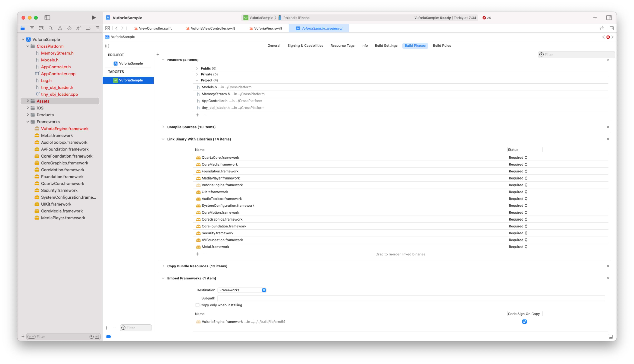Hide the project and targets list
This screenshot has width=634, height=364.
[x=107, y=46]
